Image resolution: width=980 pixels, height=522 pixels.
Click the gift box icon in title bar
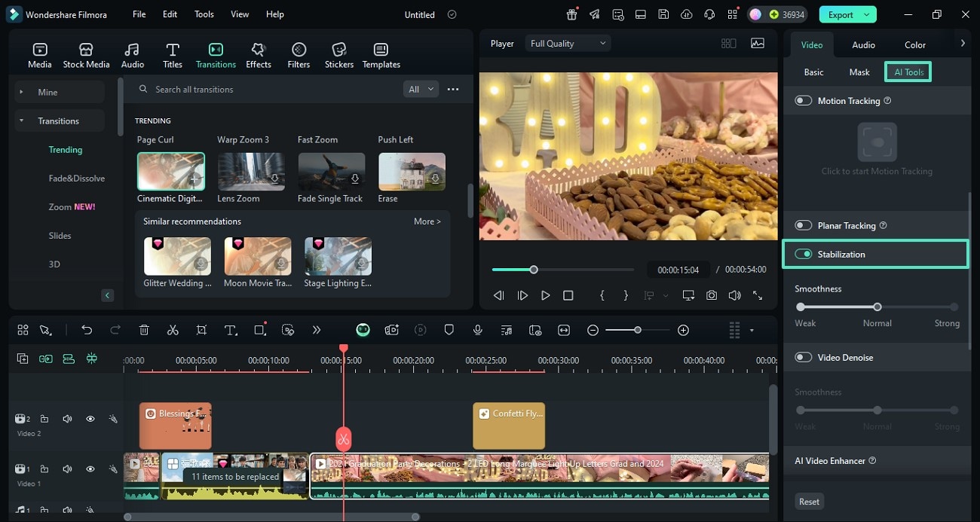pos(572,14)
